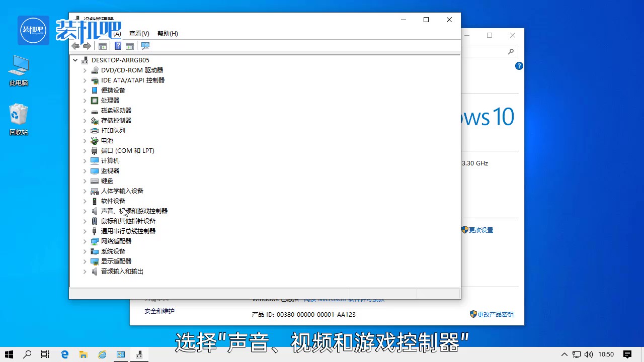Open Microsoft Edge from the taskbar
The height and width of the screenshot is (362, 644).
64,354
